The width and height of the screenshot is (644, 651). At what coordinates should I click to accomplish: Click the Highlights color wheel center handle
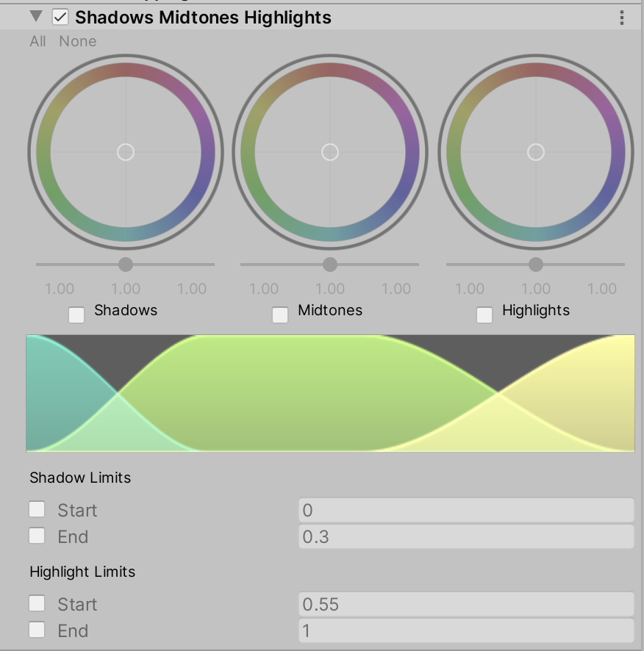536,152
